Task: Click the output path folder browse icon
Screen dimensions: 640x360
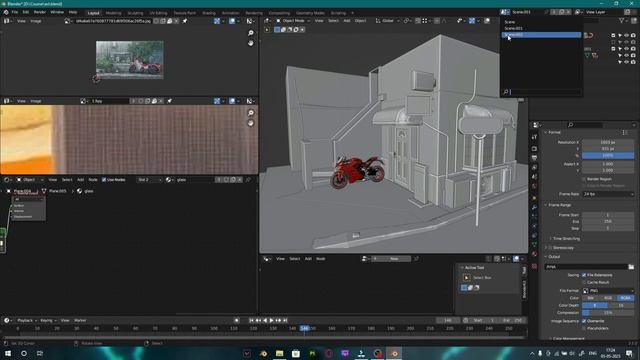Action: coord(631,267)
